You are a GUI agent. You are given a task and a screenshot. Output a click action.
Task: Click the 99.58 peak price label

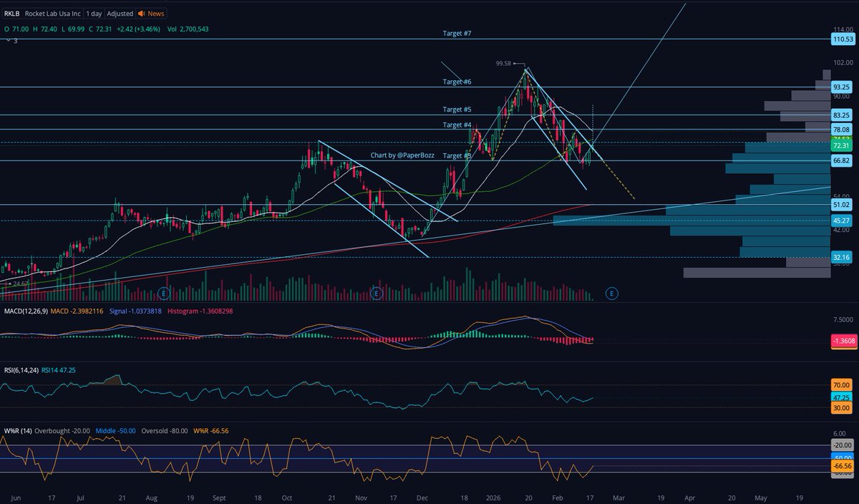tap(503, 63)
